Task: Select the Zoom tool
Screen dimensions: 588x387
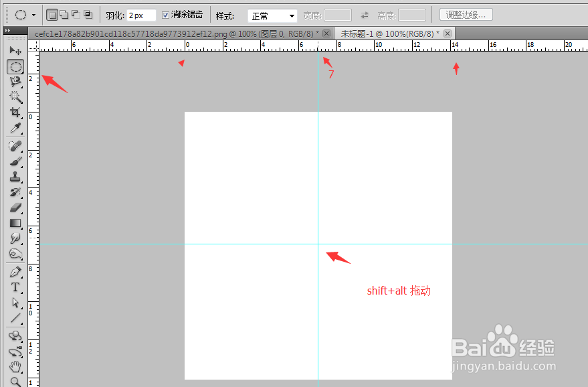Action: click(x=15, y=382)
